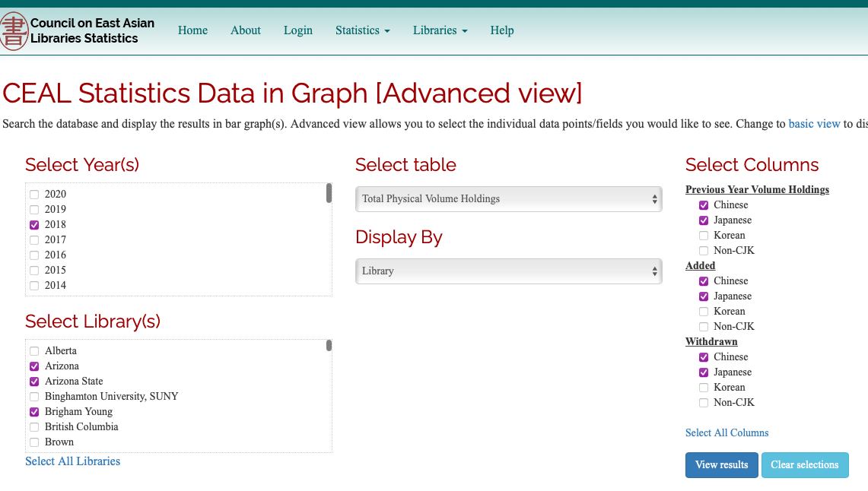Enable Non-CJK under Withdrawn
Screen dimensions: 868x491
(704, 403)
